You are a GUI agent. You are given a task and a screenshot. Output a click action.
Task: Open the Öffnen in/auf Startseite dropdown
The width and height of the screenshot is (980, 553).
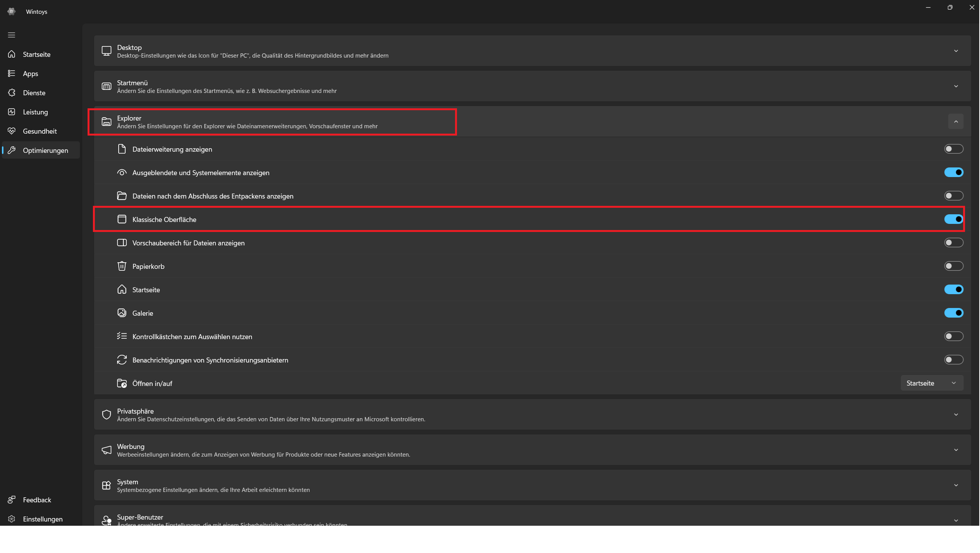[x=932, y=383]
